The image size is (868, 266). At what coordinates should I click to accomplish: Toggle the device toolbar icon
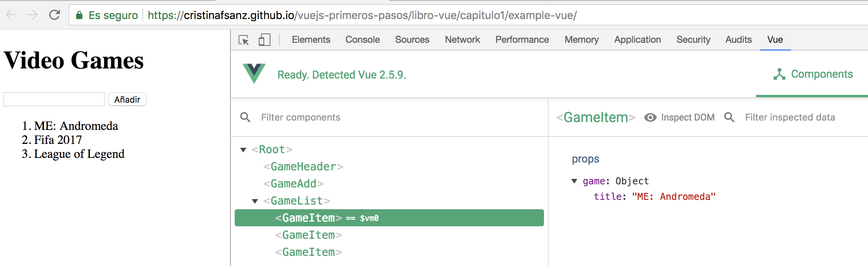coord(264,40)
